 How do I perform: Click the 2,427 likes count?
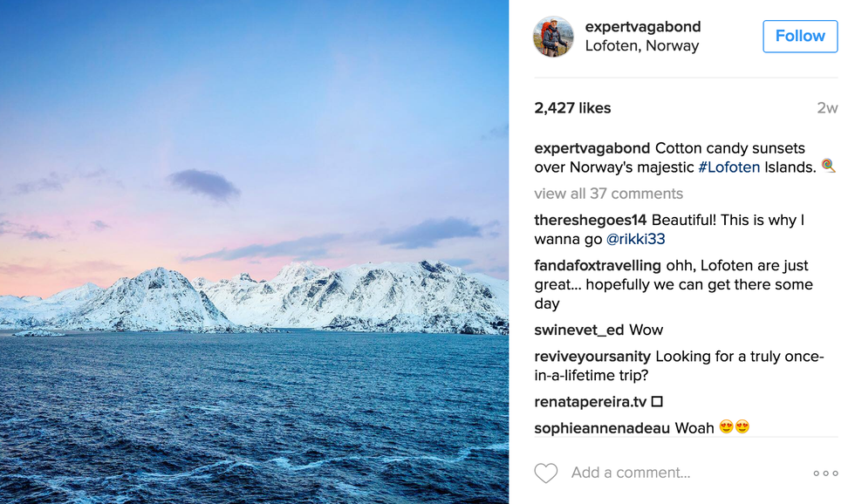572,108
